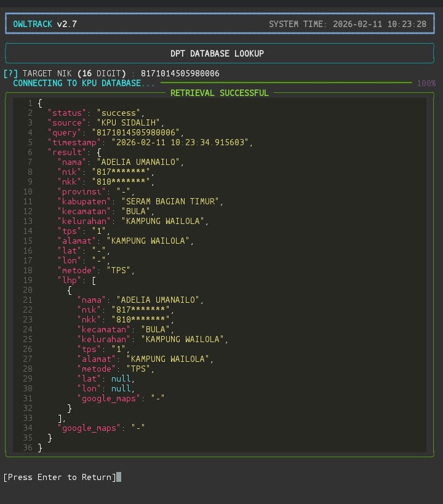
Task: Select "KAMPUNG WAILOLA" on line 15
Action: coord(148,241)
